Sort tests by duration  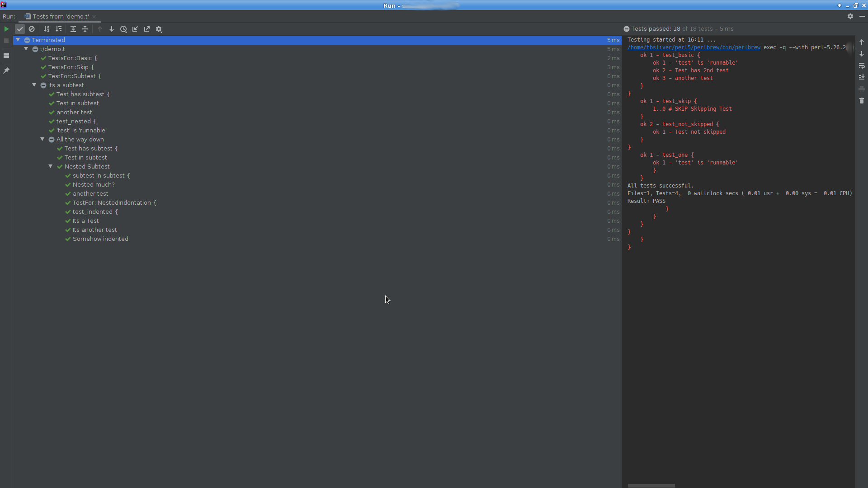(58, 29)
